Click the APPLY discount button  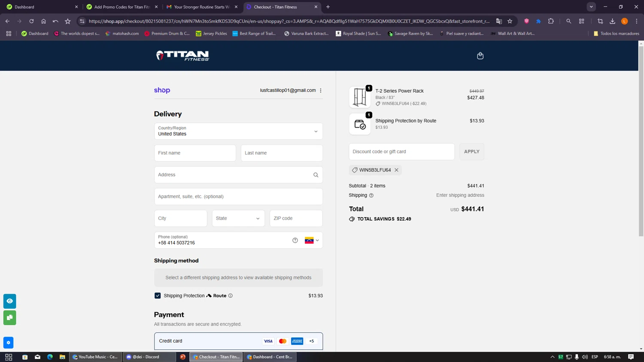(471, 152)
